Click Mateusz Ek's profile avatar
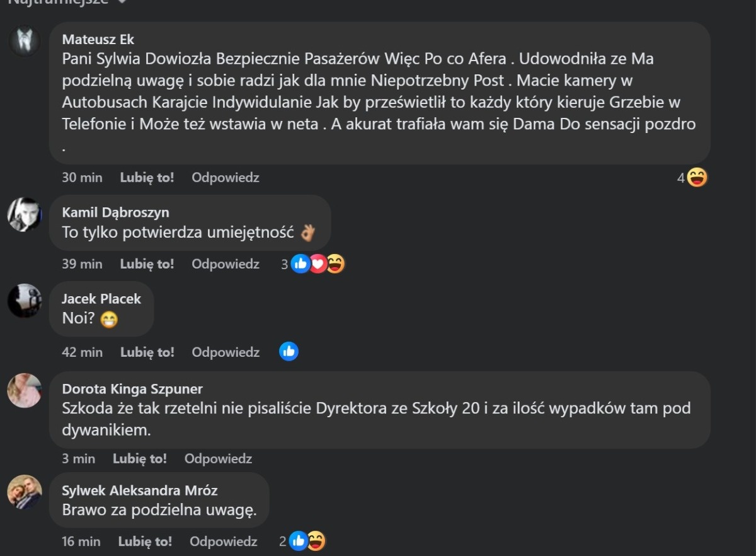This screenshot has width=756, height=556. click(x=25, y=41)
